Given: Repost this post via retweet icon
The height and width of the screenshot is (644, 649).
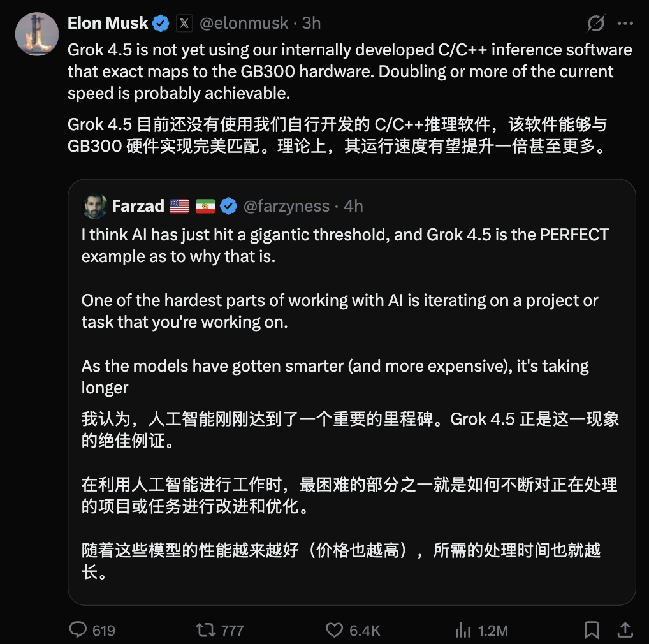Looking at the screenshot, I should pos(206,630).
